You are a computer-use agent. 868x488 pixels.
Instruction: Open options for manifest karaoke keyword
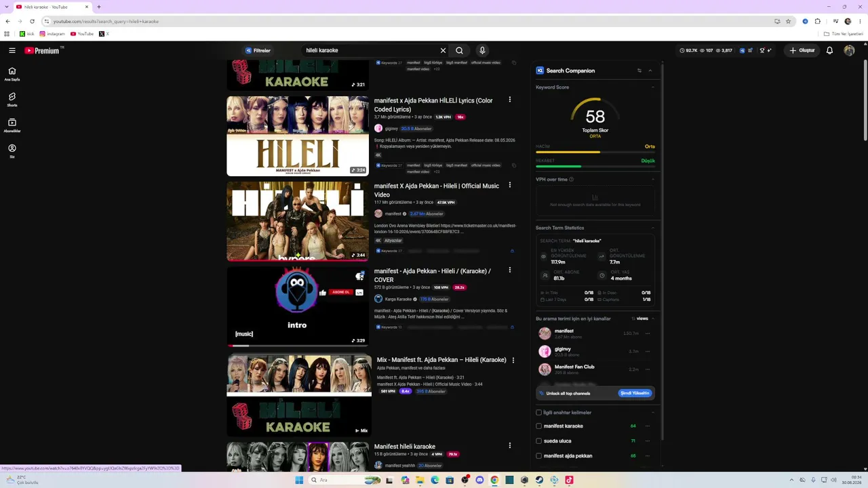click(x=648, y=426)
